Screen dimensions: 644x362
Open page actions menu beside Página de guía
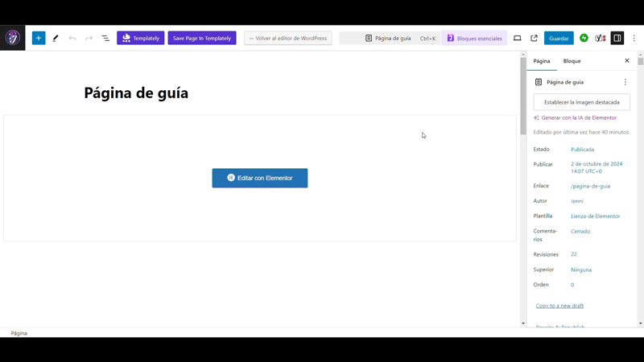[x=625, y=82]
